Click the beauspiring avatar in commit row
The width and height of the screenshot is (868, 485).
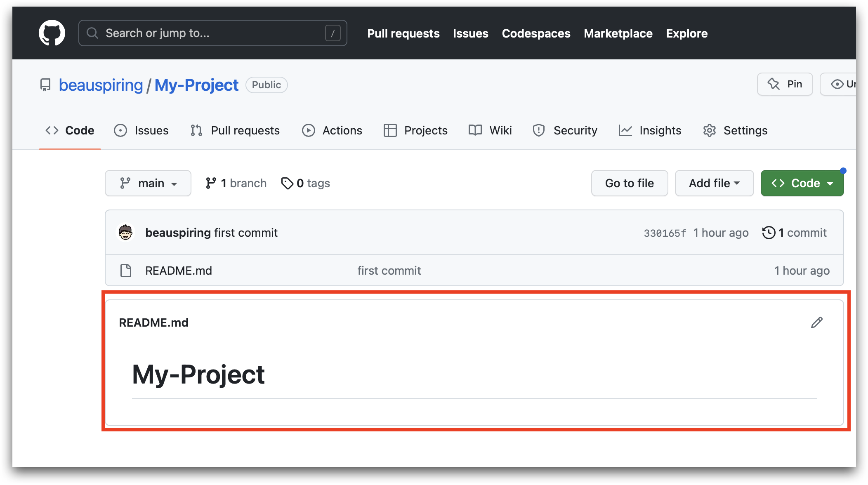125,233
